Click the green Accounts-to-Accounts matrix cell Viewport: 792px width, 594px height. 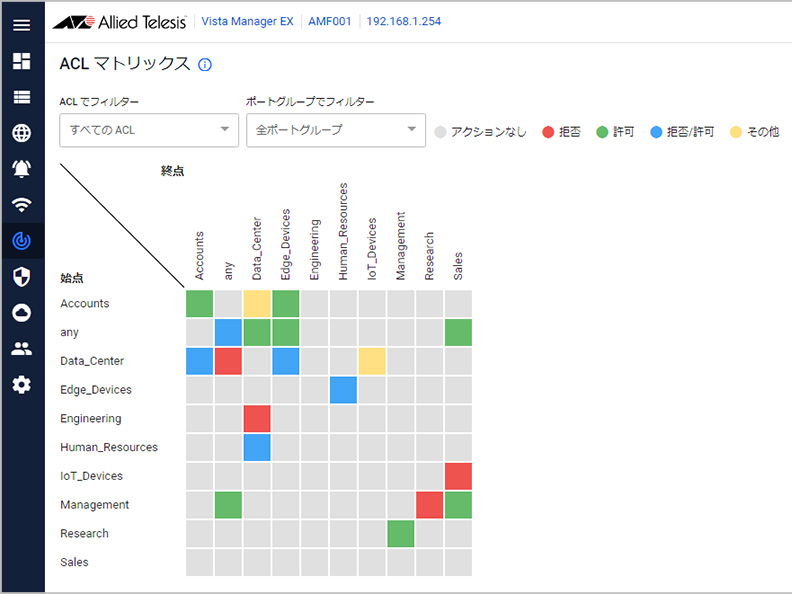click(x=200, y=303)
